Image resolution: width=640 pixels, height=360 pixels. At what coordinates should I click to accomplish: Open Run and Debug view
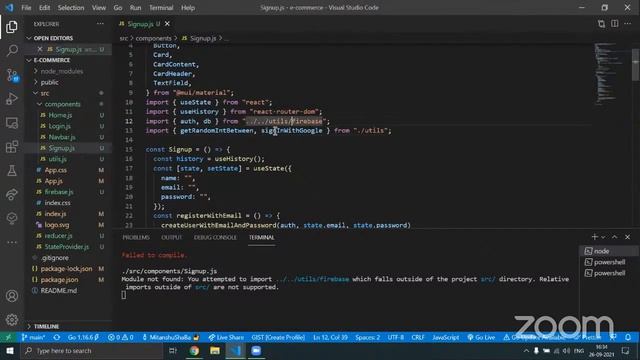click(x=12, y=99)
